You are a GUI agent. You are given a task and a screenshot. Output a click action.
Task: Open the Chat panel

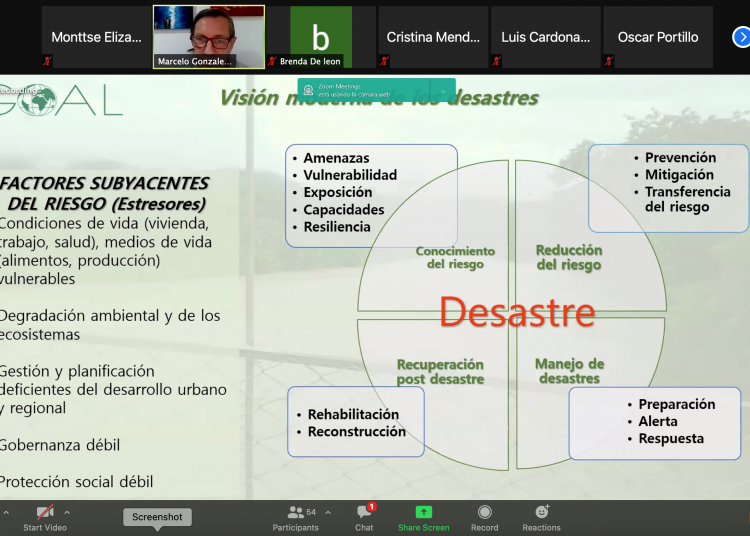(x=364, y=512)
